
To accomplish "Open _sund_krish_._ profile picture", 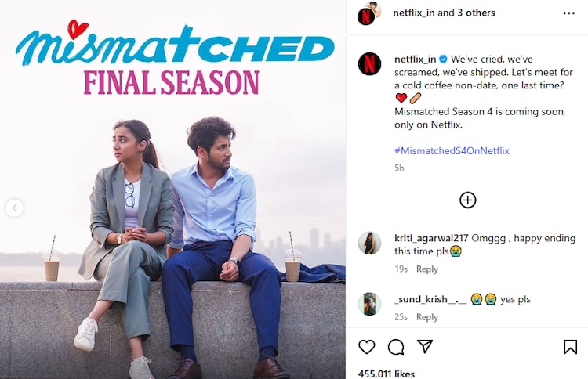I will click(370, 304).
